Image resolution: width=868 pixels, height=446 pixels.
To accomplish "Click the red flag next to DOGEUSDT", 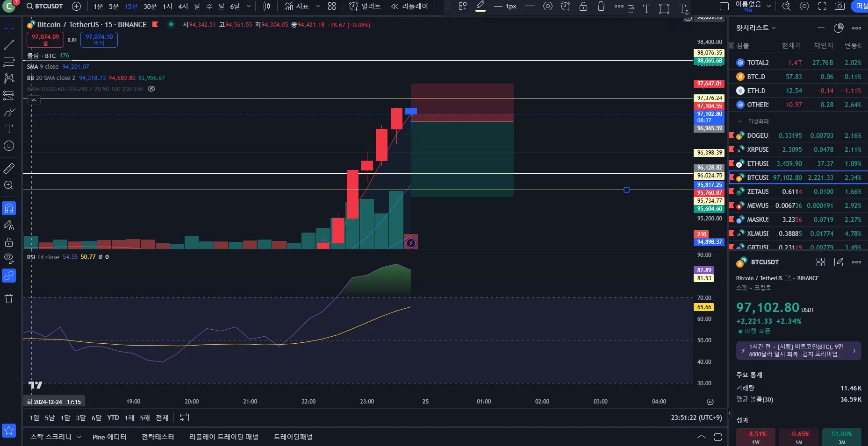I will (x=732, y=135).
